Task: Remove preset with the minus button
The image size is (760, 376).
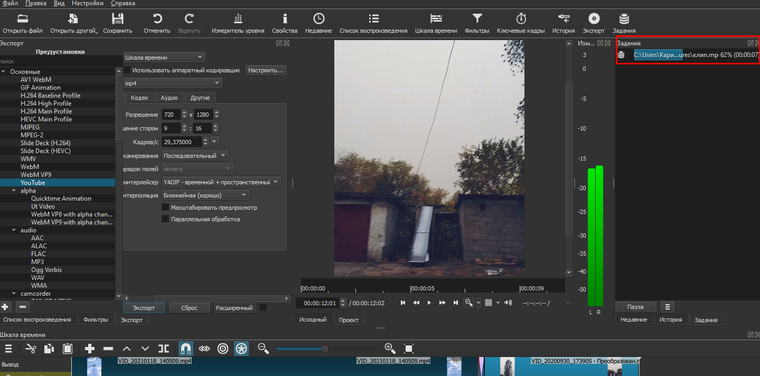Action: pos(22,307)
